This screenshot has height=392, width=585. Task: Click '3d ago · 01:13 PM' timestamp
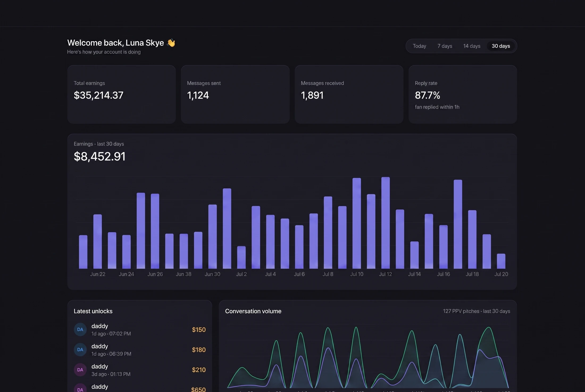coord(111,374)
